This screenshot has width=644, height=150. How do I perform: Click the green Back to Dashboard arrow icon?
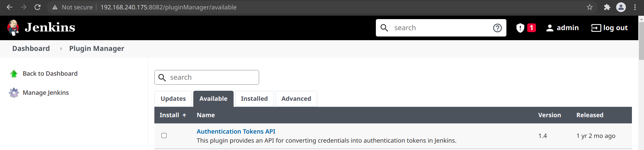14,74
